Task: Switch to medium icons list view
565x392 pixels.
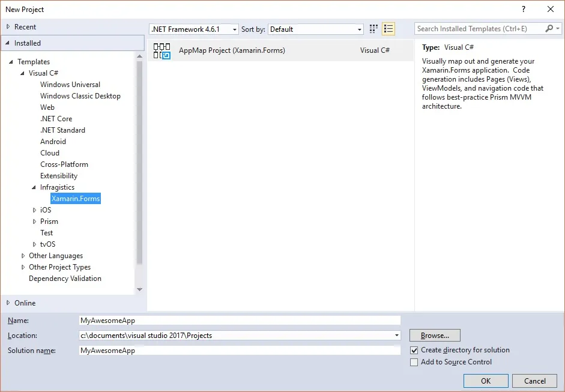Action: click(x=388, y=29)
